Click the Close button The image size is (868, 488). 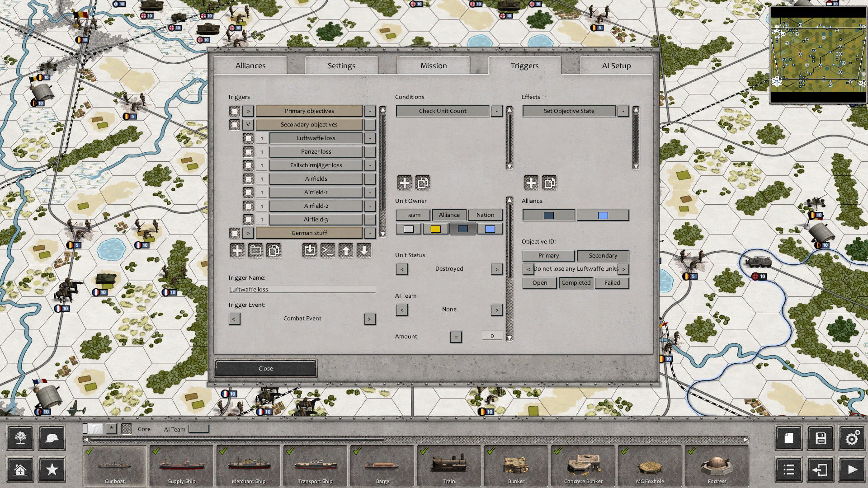266,368
